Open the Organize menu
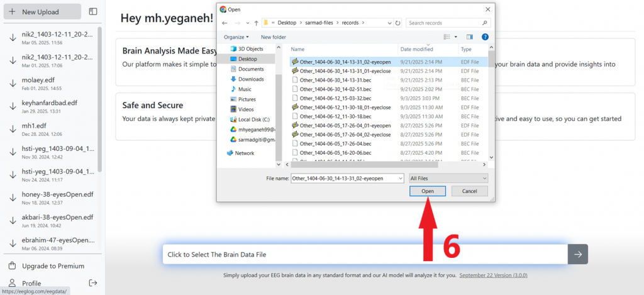The image size is (644, 295). [236, 37]
